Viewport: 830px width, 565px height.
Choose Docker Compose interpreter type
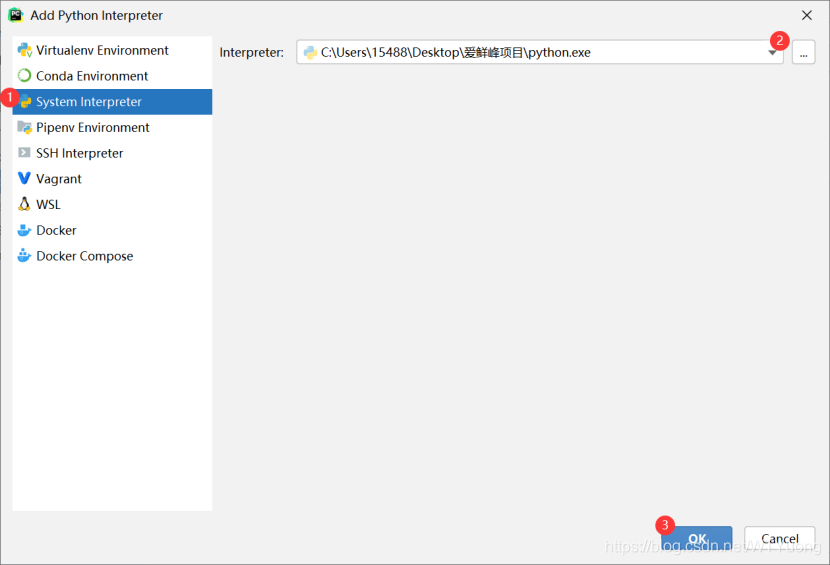(x=112, y=256)
